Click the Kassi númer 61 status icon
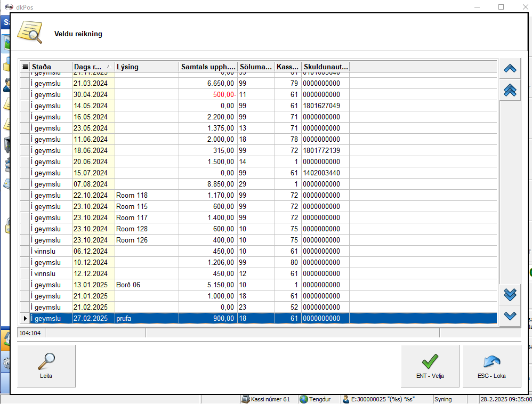Screen dimensions: 532x404 pos(246,399)
